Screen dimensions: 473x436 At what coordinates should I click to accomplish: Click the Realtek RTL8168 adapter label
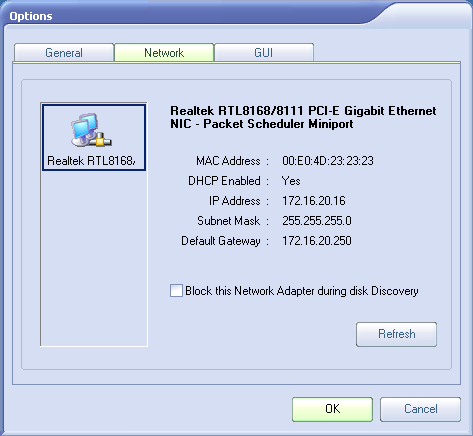[x=91, y=161]
